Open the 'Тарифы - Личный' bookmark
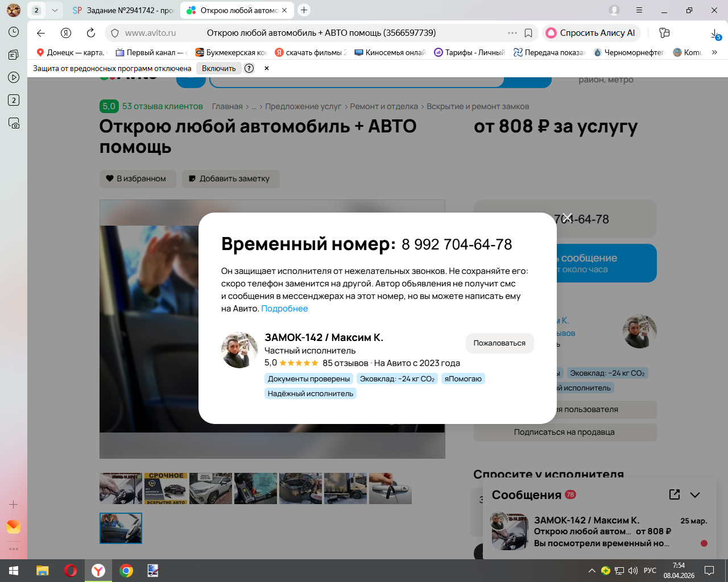Viewport: 728px width, 582px height. point(470,52)
